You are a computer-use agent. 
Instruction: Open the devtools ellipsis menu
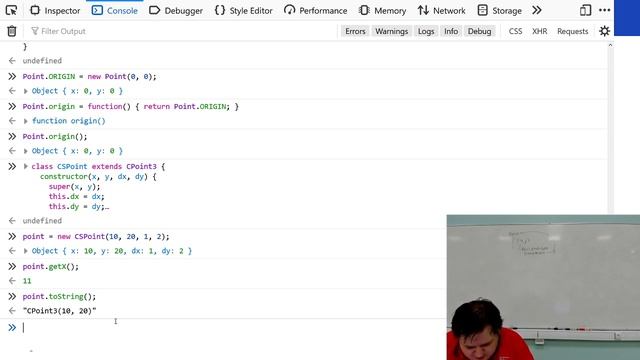click(x=604, y=11)
